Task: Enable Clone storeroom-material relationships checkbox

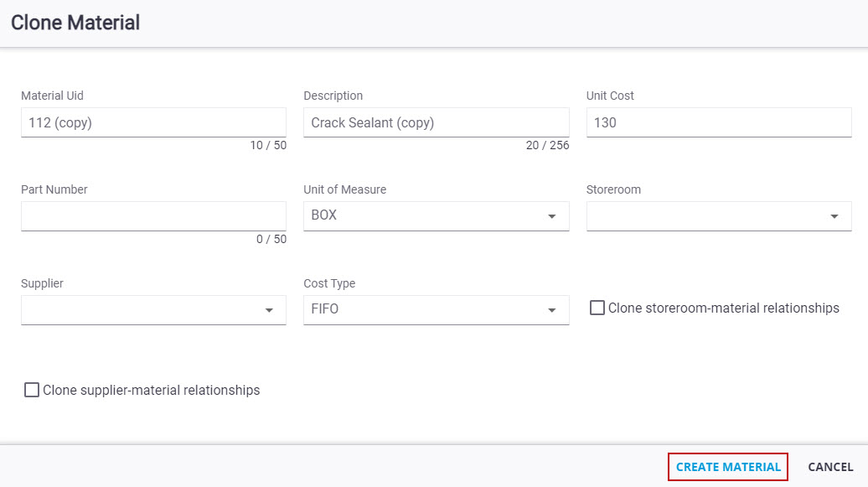Action: 597,308
